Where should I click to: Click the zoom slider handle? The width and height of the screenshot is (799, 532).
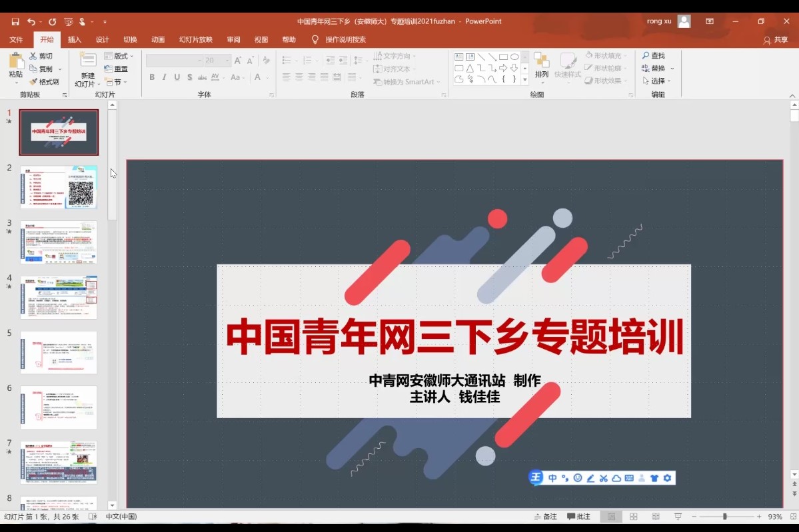click(725, 517)
